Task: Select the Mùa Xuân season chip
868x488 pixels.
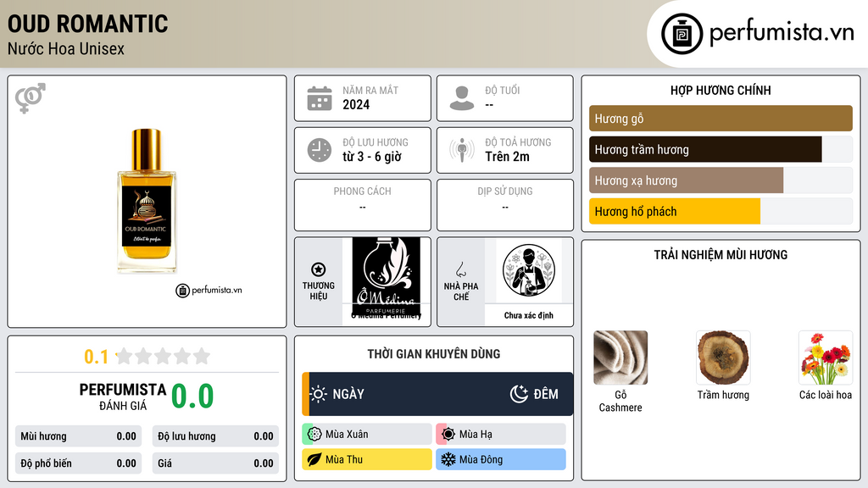Action: [x=367, y=435]
